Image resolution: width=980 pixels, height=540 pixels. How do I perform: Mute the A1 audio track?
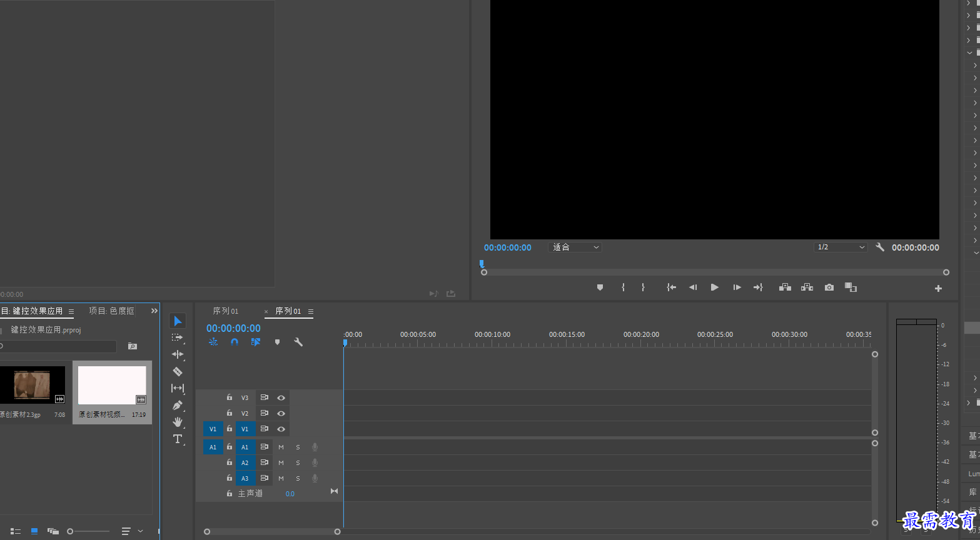point(281,447)
